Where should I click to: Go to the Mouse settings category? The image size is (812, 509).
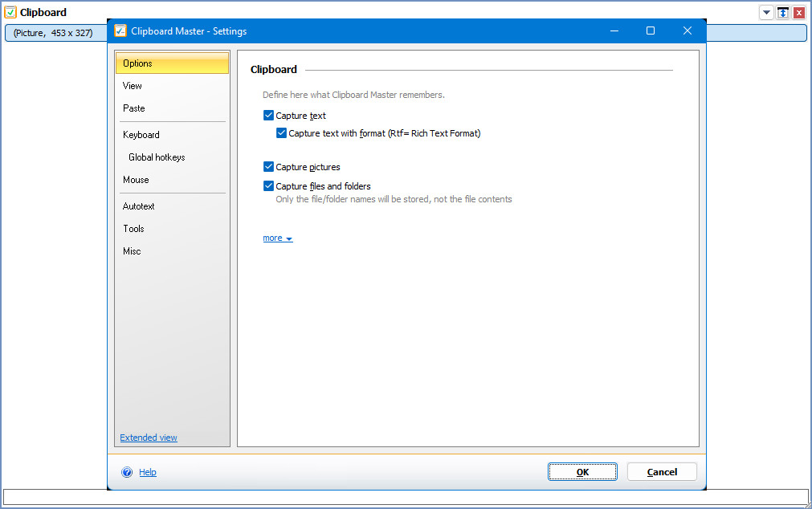tap(172, 180)
